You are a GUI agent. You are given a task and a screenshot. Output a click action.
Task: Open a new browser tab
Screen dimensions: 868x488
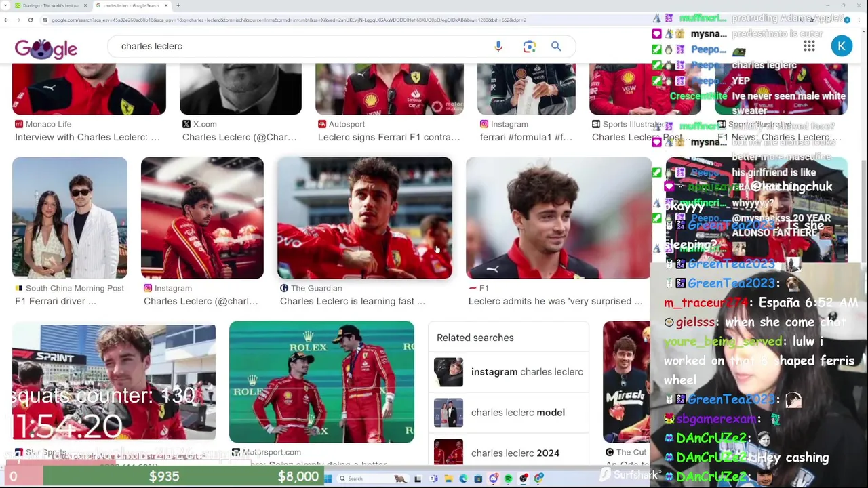[178, 5]
